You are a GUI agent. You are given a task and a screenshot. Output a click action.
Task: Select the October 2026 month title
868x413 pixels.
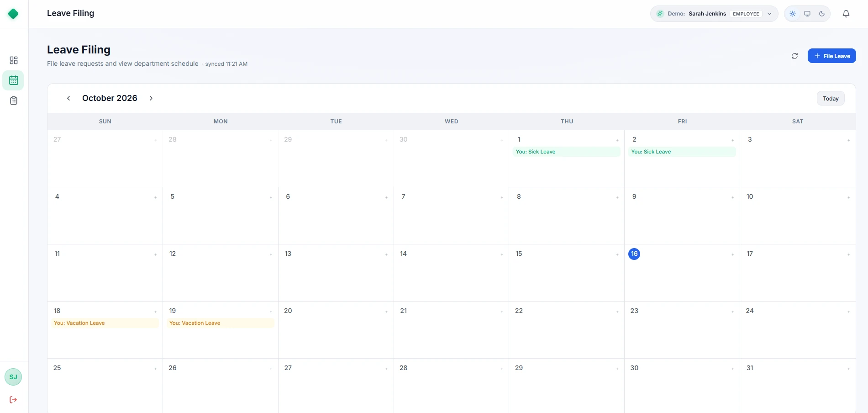[110, 98]
